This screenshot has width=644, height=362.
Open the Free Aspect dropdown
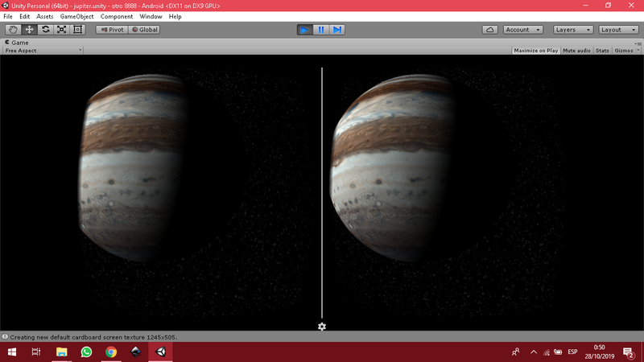click(43, 50)
